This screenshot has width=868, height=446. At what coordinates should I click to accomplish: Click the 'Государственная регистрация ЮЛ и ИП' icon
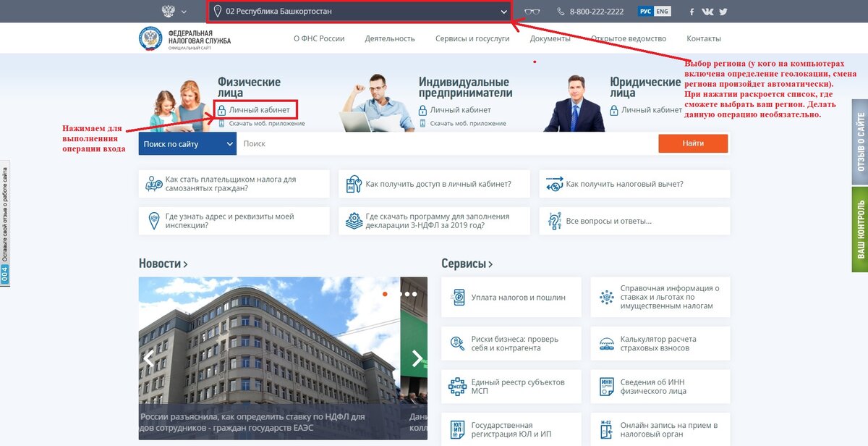(457, 429)
